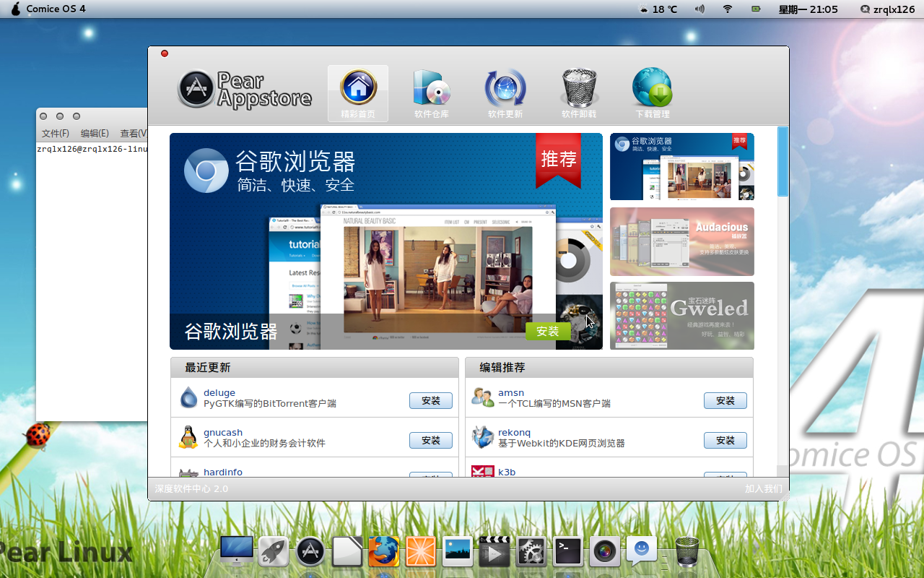The height and width of the screenshot is (578, 924).
Task: Open the blank document icon in the dock
Action: tap(347, 552)
